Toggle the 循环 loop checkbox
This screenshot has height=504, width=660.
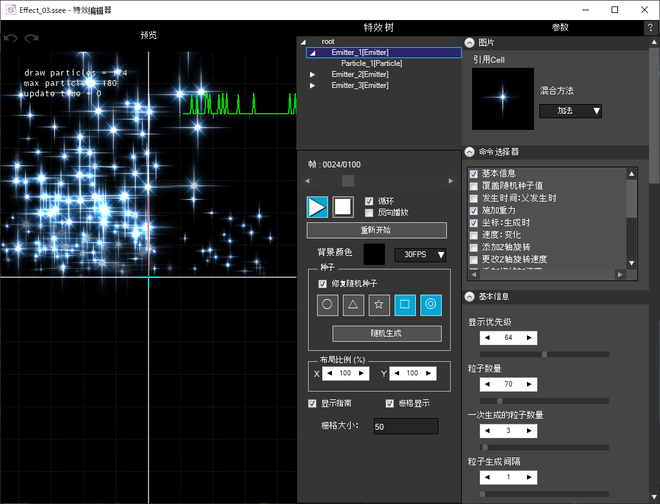coord(370,201)
